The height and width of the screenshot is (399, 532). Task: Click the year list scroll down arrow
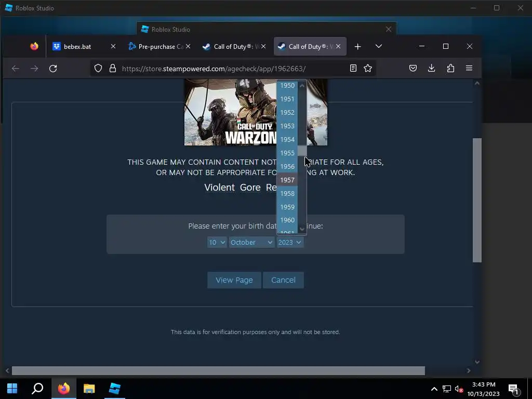pyautogui.click(x=302, y=229)
